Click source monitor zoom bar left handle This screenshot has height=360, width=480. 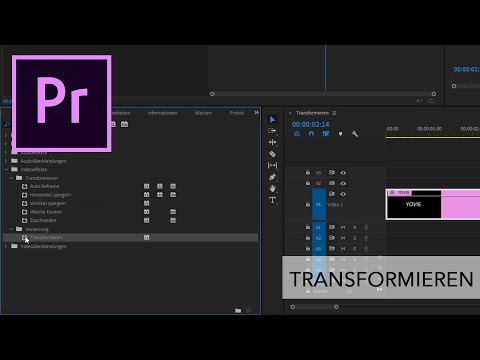212,94
